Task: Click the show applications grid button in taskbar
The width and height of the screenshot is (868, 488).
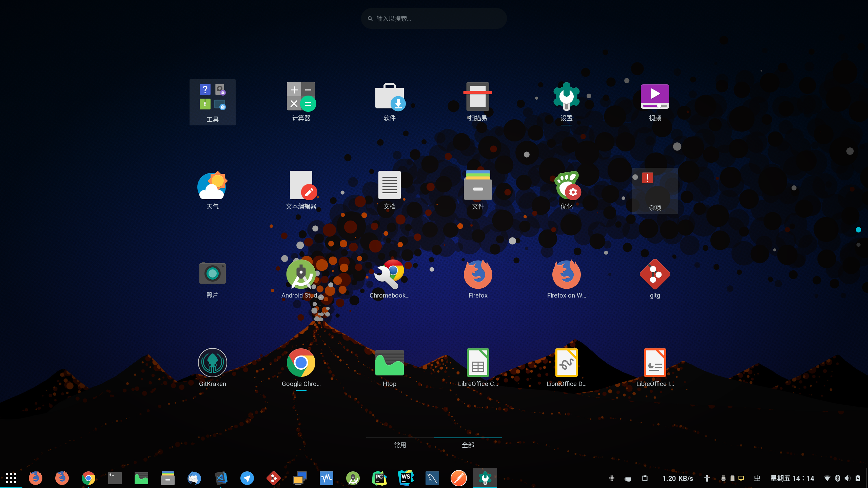Action: (11, 478)
